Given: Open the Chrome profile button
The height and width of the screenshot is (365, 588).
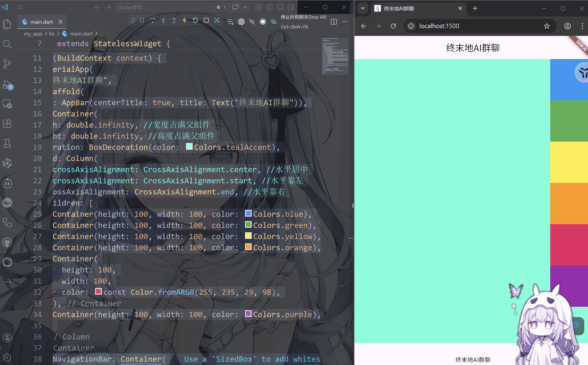Looking at the screenshot, I should [568, 26].
